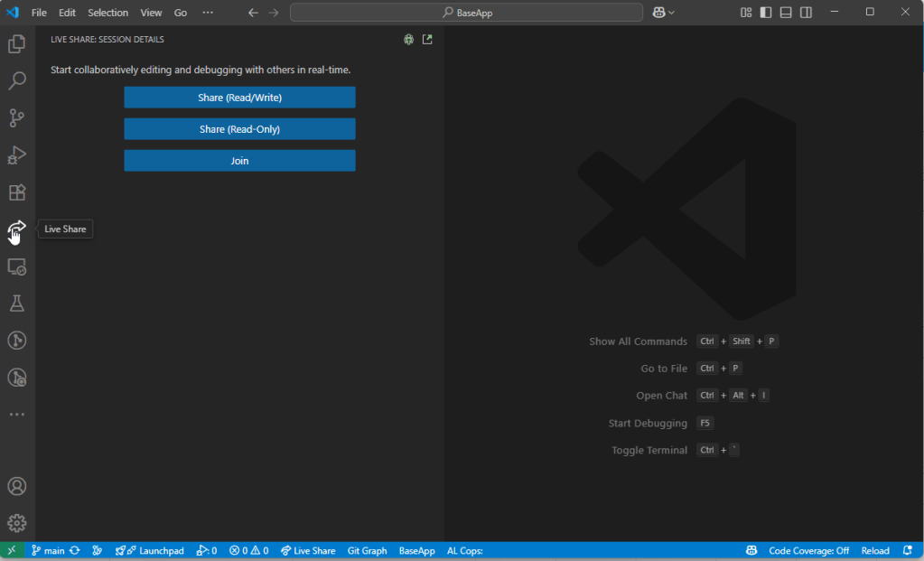Open the View menu
924x561 pixels.
pyautogui.click(x=151, y=13)
